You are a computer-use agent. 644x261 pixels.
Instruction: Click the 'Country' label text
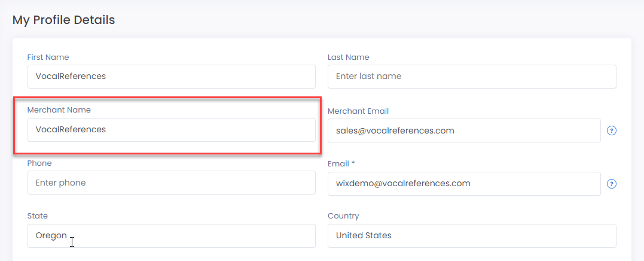click(x=343, y=216)
